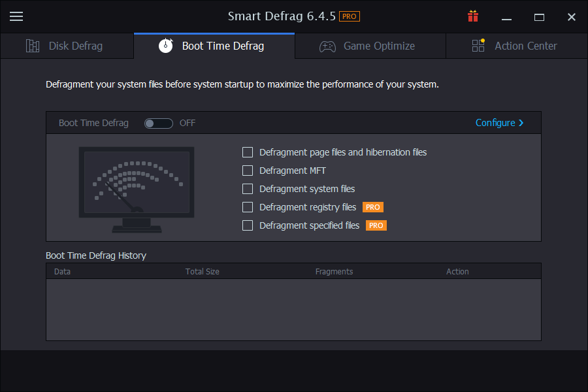
Task: Turn on the Boot Time Defrag switch
Action: [x=159, y=123]
